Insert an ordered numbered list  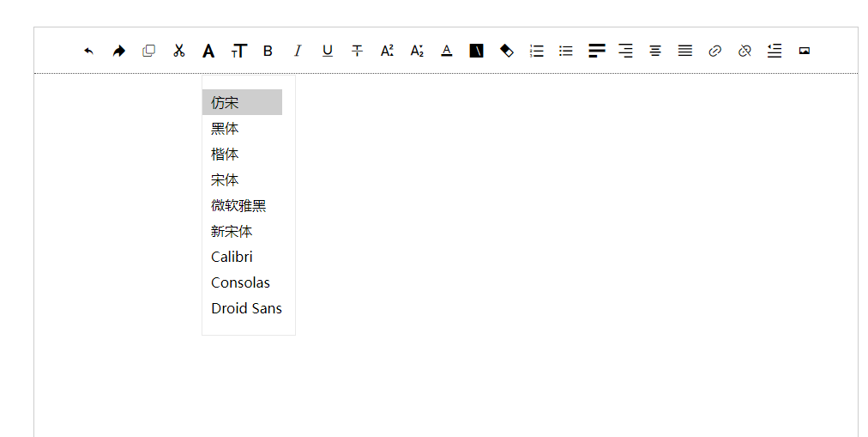(536, 51)
